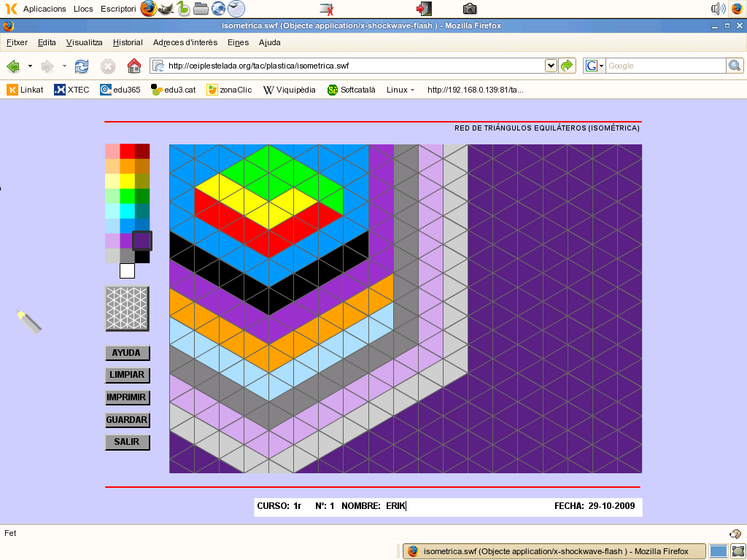This screenshot has width=747, height=560.
Task: Click the search magnifier icon
Action: pos(735,66)
